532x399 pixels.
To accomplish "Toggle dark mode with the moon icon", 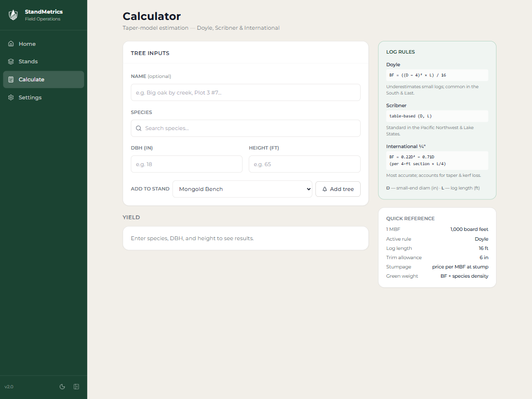I will tap(62, 387).
